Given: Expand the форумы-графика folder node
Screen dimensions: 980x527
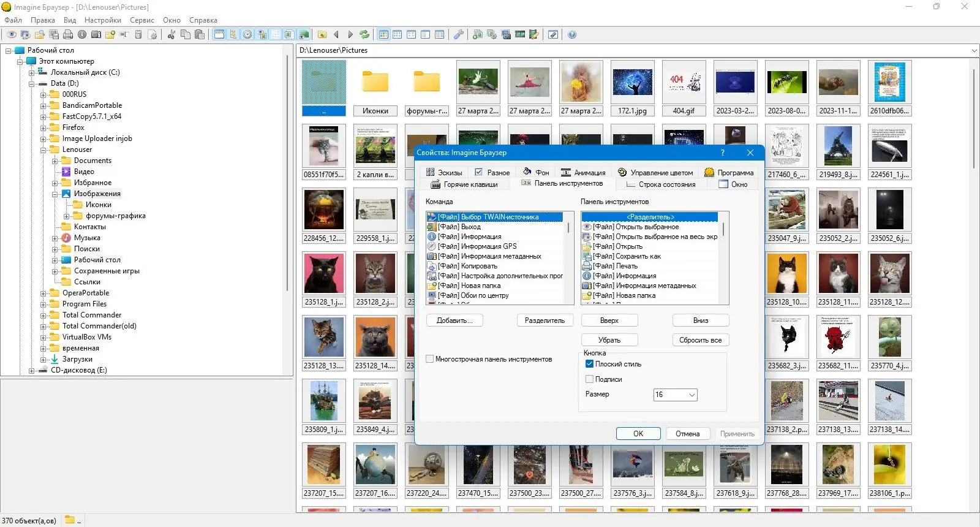Looking at the screenshot, I should point(67,216).
